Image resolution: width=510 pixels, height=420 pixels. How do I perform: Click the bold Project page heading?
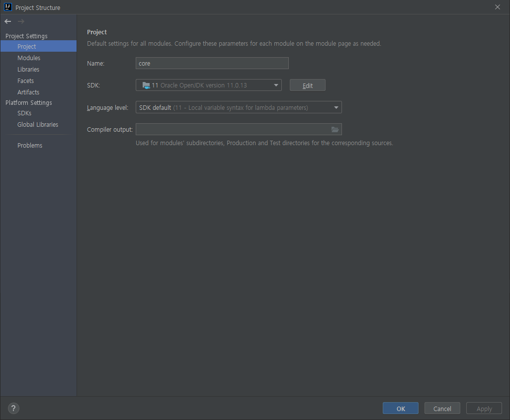coord(97,32)
